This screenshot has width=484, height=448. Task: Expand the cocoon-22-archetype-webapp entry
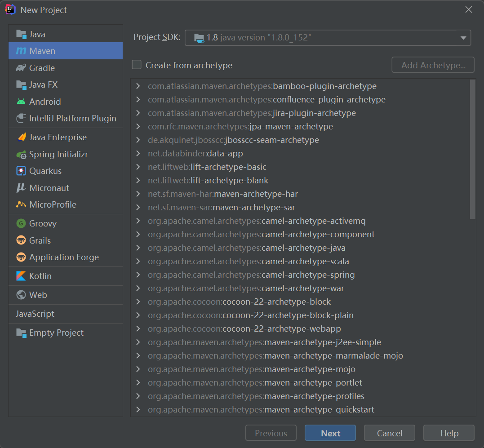tap(138, 328)
